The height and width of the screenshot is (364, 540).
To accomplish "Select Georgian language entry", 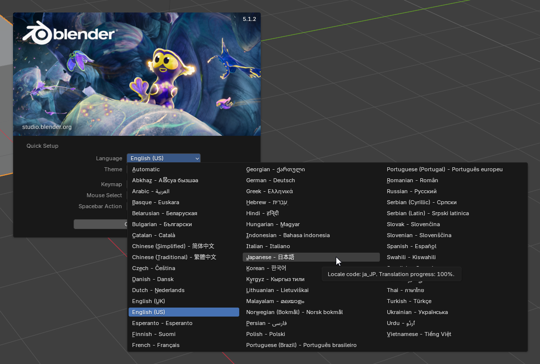I will tap(311, 169).
